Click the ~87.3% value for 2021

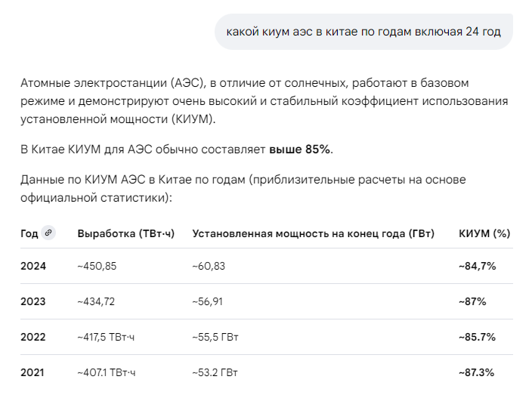pos(477,372)
